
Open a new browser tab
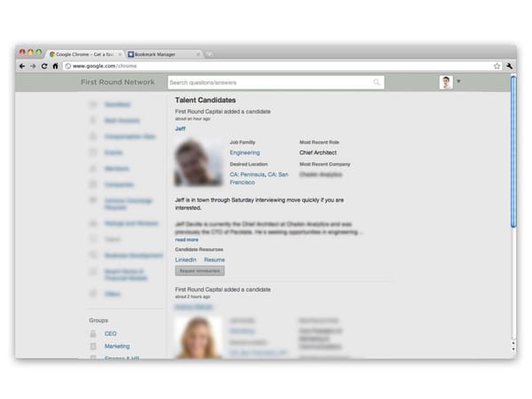pos(209,54)
